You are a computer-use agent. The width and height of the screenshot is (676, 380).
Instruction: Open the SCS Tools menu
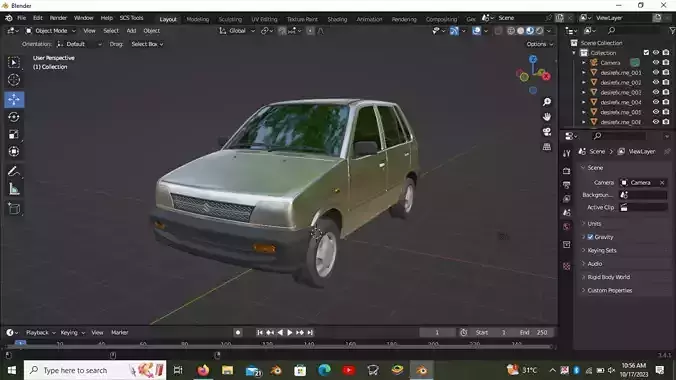(x=131, y=18)
